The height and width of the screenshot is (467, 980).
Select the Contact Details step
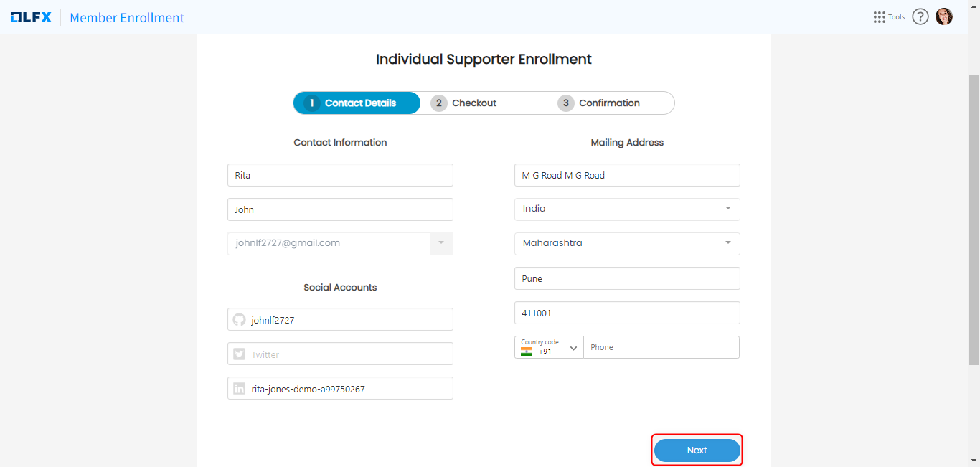[x=357, y=103]
